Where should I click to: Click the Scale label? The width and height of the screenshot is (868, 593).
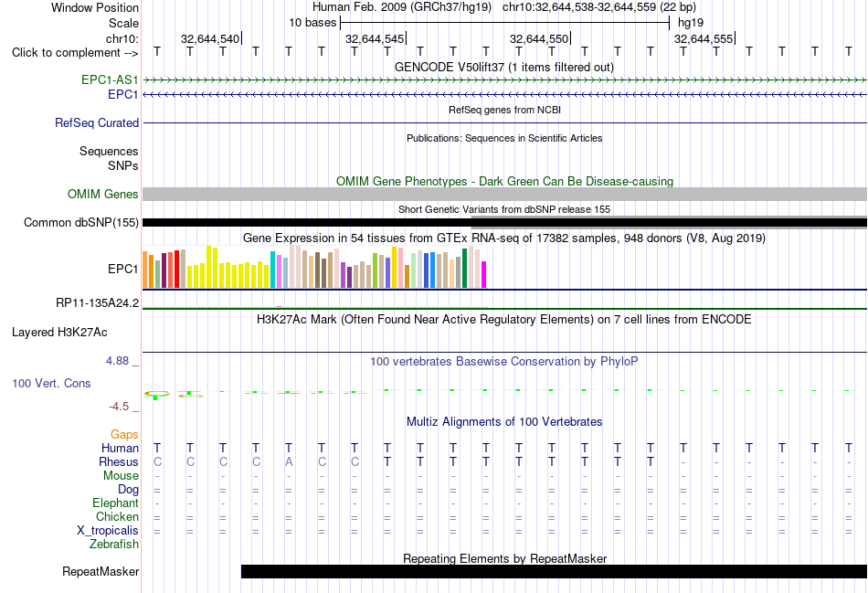click(123, 23)
